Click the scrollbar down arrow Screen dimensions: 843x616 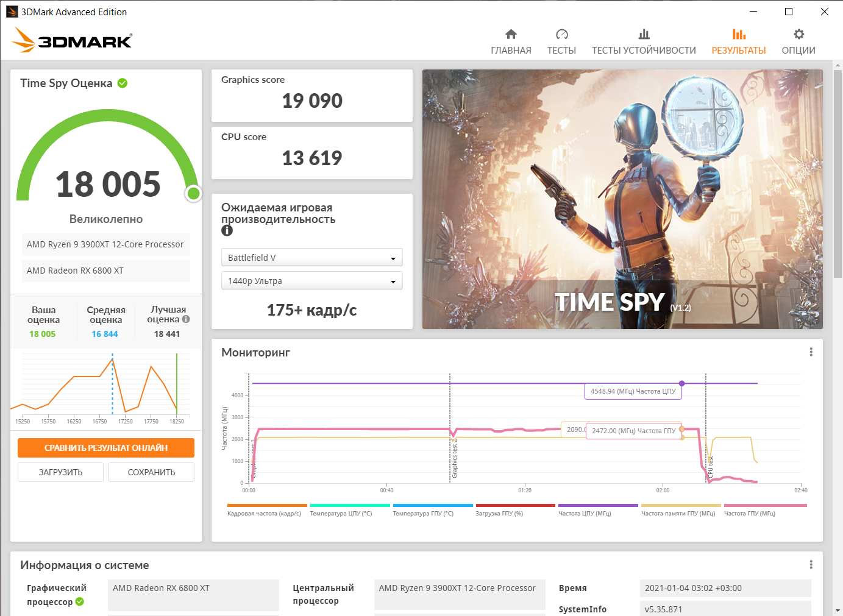point(838,611)
